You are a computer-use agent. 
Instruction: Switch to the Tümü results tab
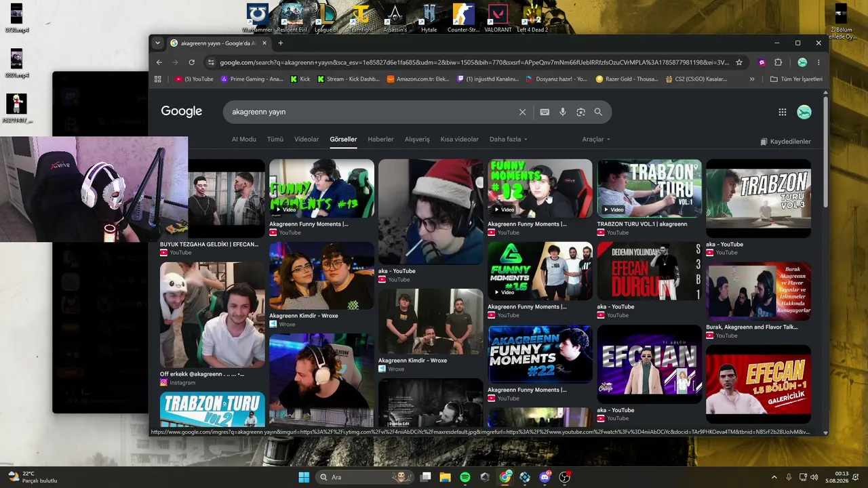(275, 140)
